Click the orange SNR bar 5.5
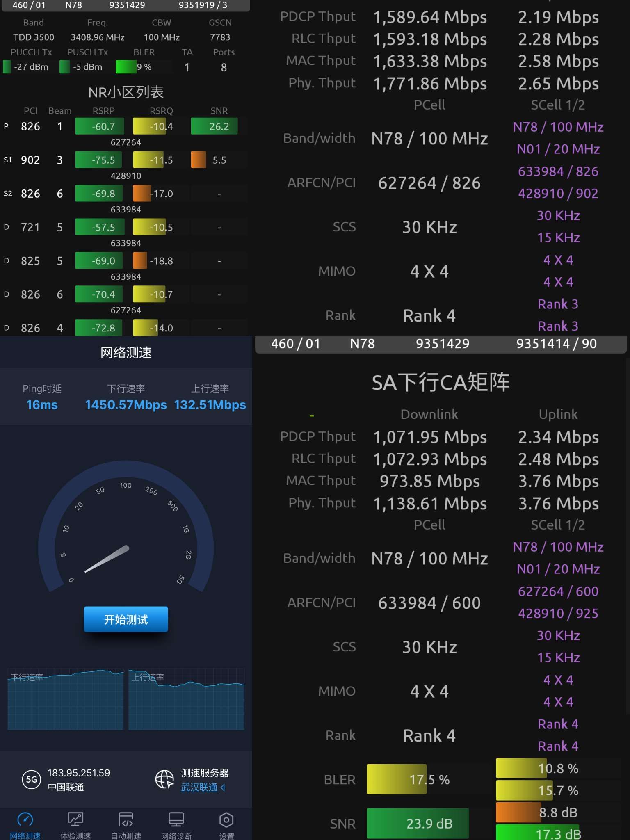630x840 pixels. click(199, 160)
